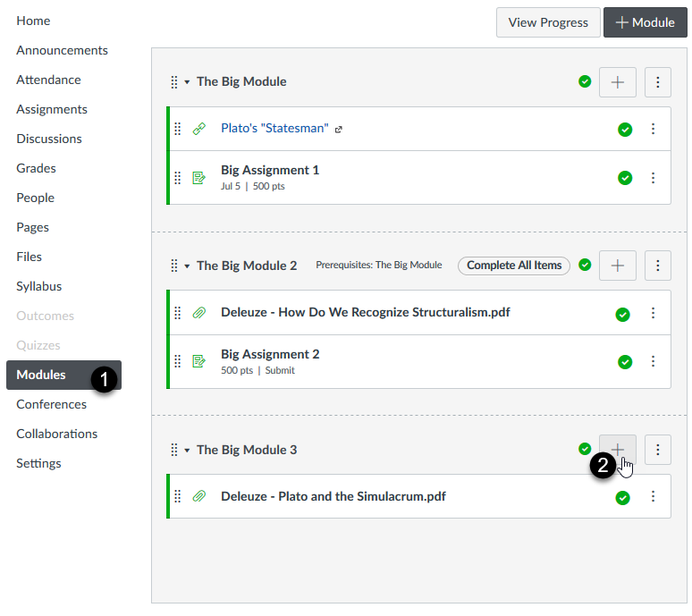Image resolution: width=692 pixels, height=616 pixels.
Task: Open Big Assignment 2
Action: pos(270,354)
